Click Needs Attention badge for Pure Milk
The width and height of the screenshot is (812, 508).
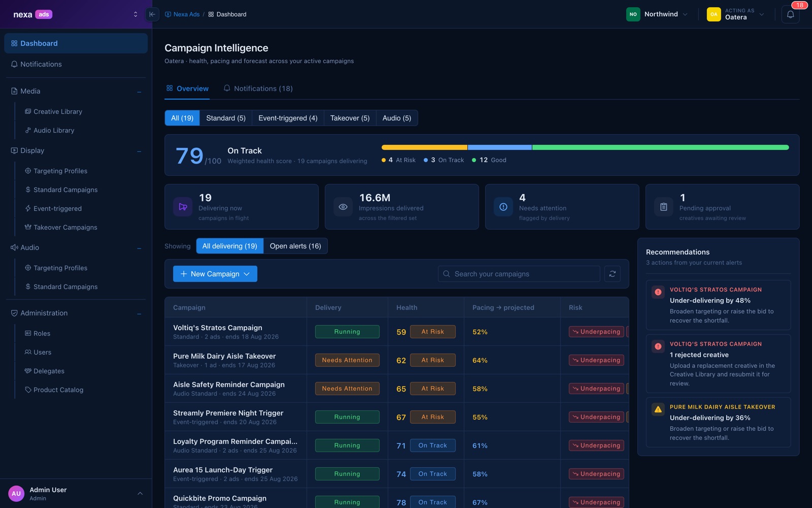click(x=347, y=360)
